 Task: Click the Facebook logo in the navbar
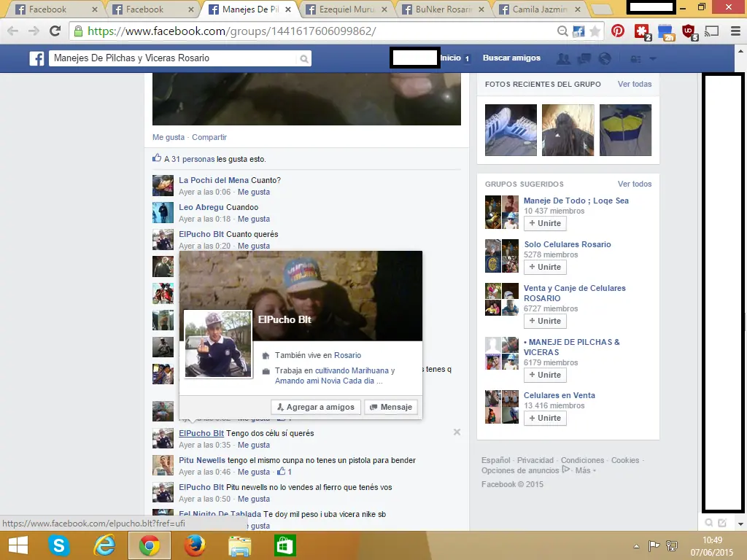pos(36,58)
